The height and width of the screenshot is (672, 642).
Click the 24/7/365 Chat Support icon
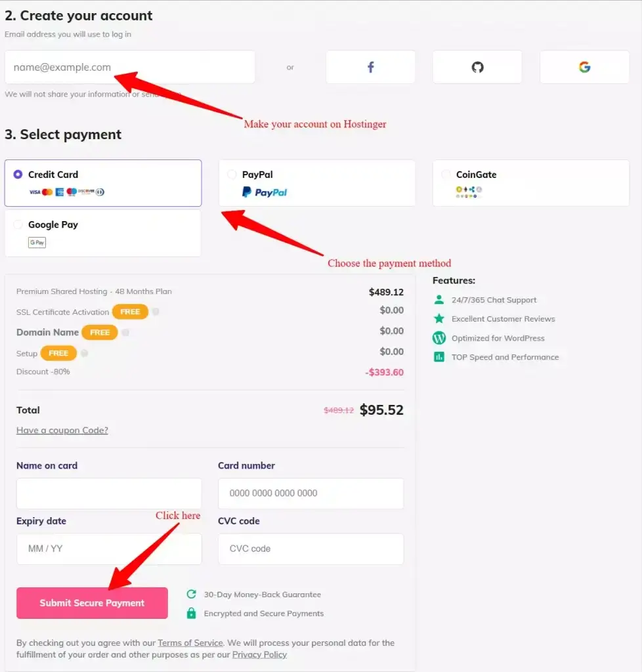[438, 299]
